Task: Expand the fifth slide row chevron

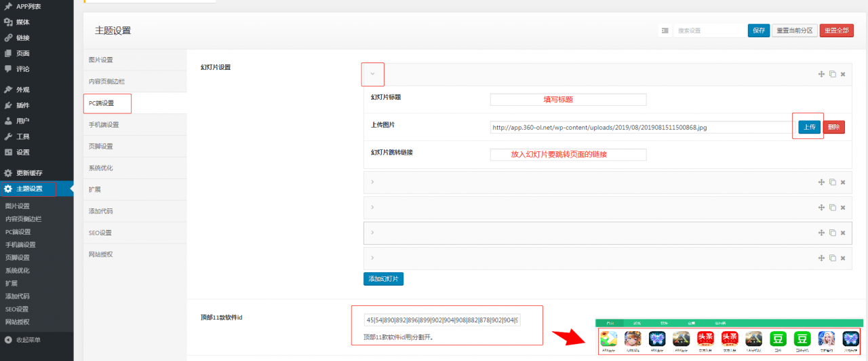Action: coord(372,258)
